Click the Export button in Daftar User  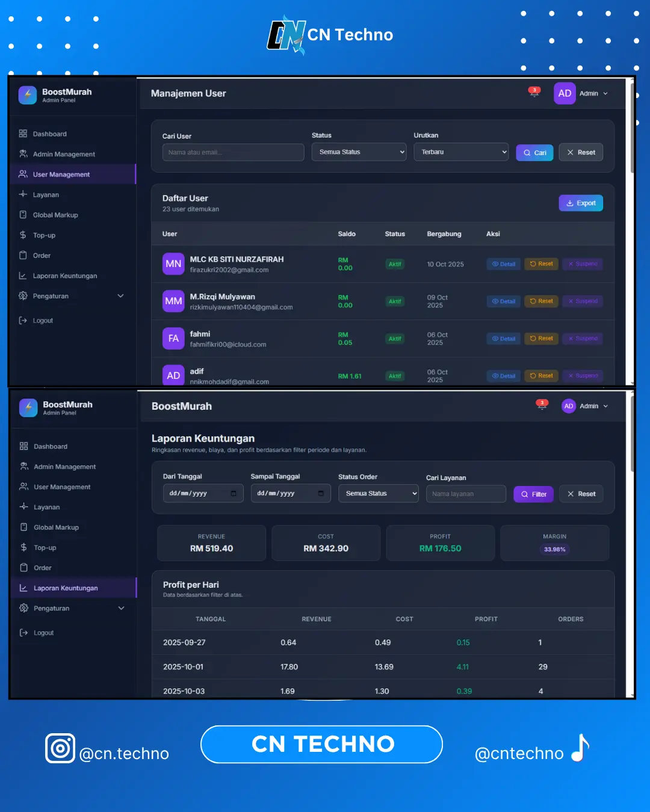click(581, 203)
